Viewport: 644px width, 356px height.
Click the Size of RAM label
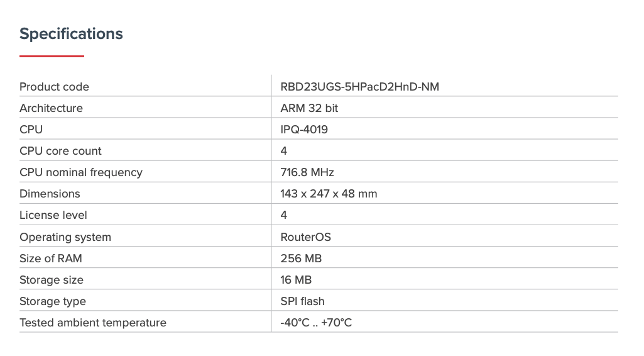coord(51,259)
